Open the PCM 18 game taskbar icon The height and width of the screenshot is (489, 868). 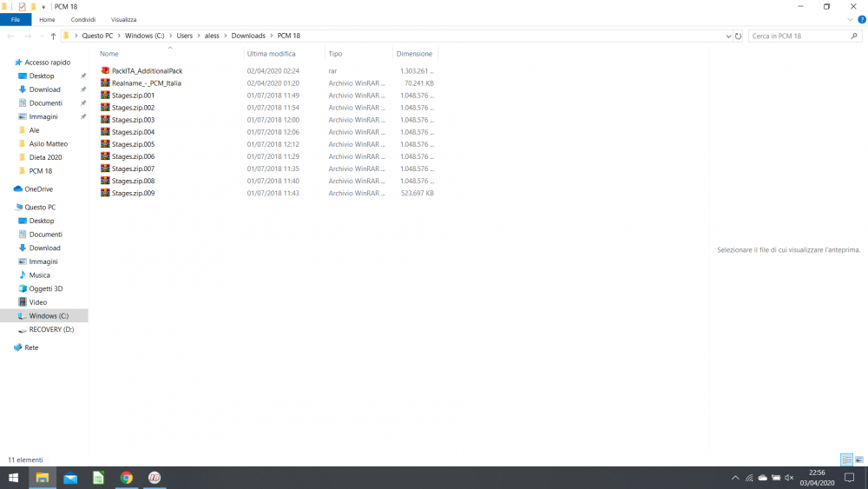coord(155,478)
